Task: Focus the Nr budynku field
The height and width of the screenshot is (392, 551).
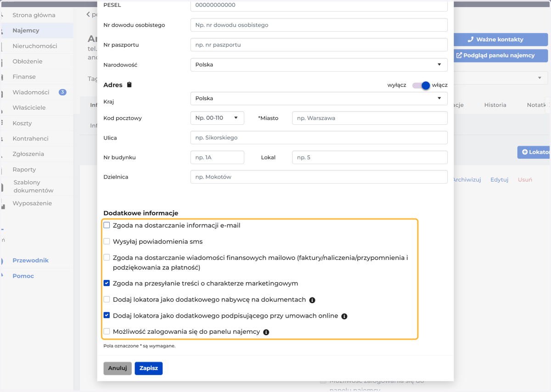Action: pos(217,157)
